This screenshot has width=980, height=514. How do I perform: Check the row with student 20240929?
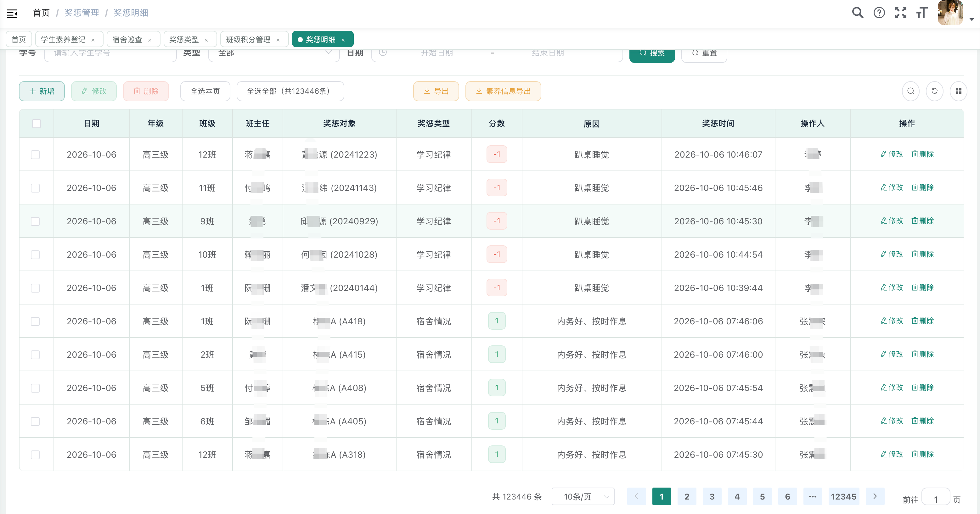pos(35,221)
